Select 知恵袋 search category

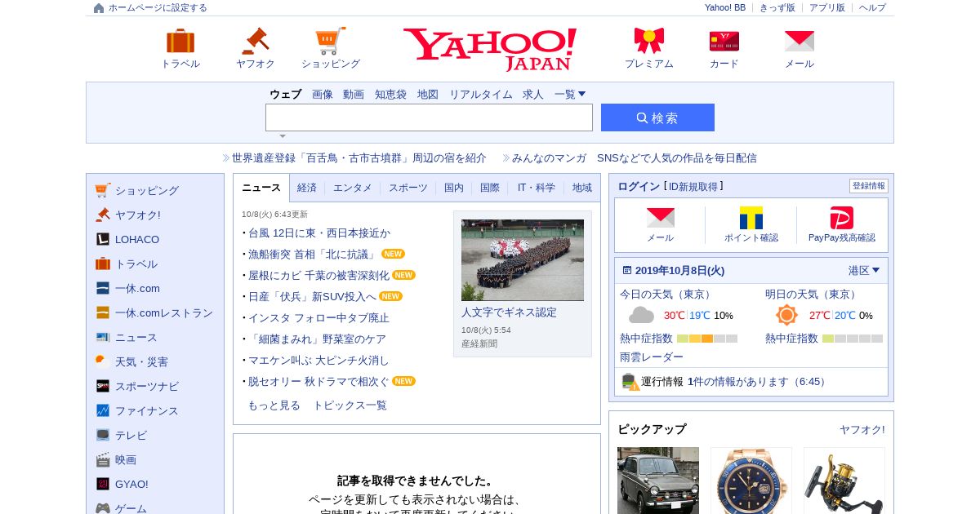[x=390, y=94]
